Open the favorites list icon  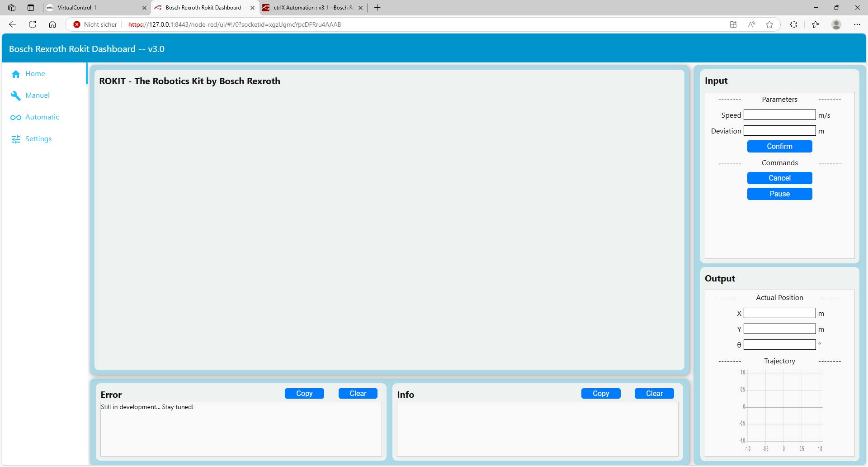tap(816, 24)
